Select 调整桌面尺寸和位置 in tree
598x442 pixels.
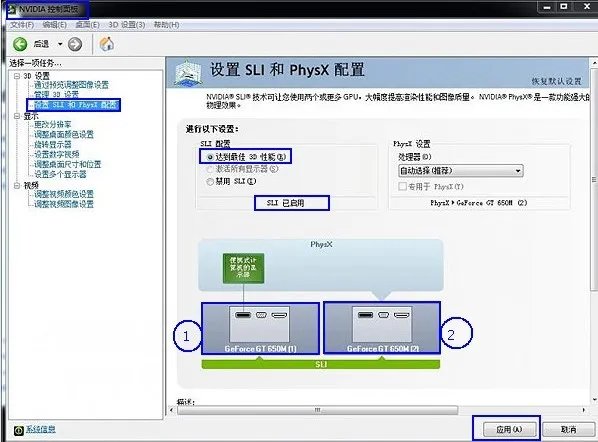[x=68, y=164]
